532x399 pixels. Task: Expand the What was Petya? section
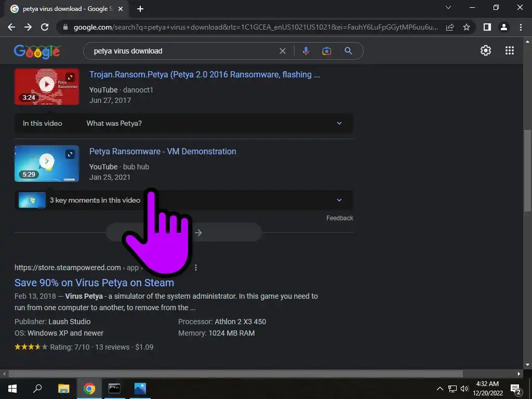tap(183, 123)
